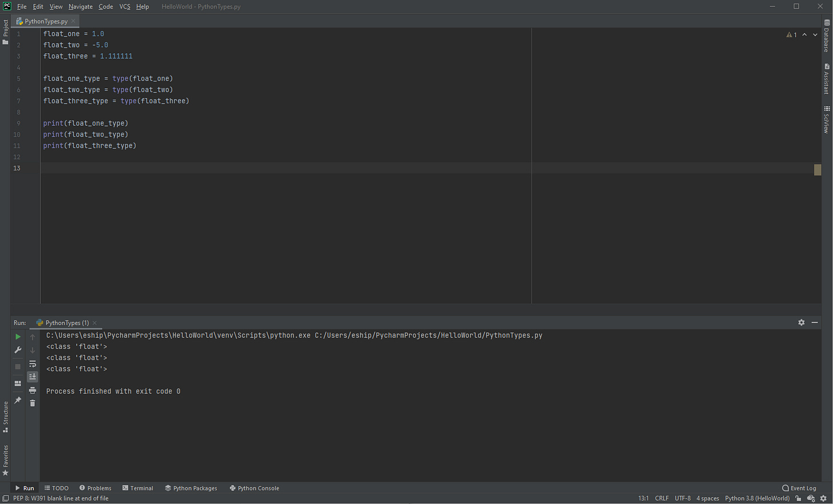This screenshot has width=833, height=504.
Task: Rerun PythonTypes with green play icon
Action: point(18,337)
